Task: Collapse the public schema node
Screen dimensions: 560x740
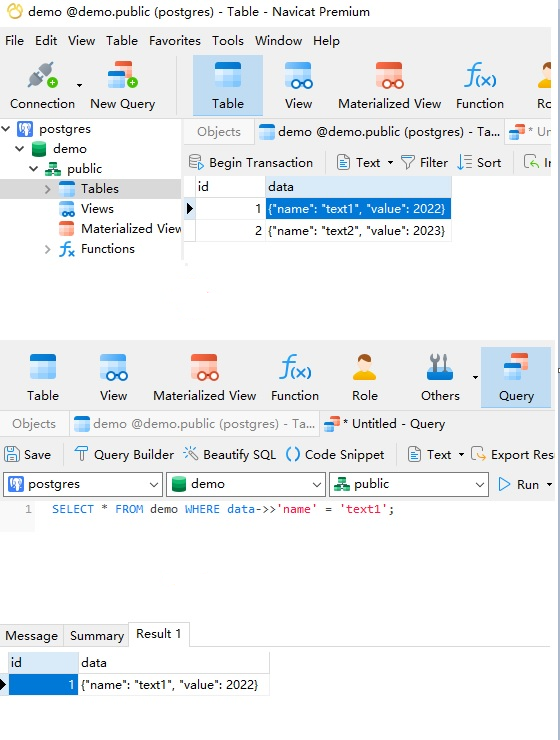Action: [x=33, y=168]
